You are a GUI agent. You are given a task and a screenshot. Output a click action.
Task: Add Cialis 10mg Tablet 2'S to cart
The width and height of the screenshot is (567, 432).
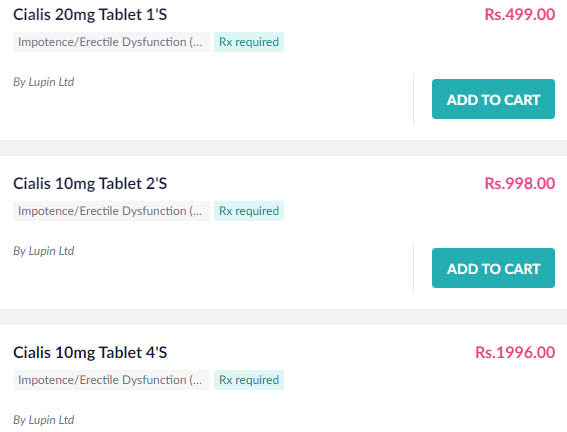[493, 268]
